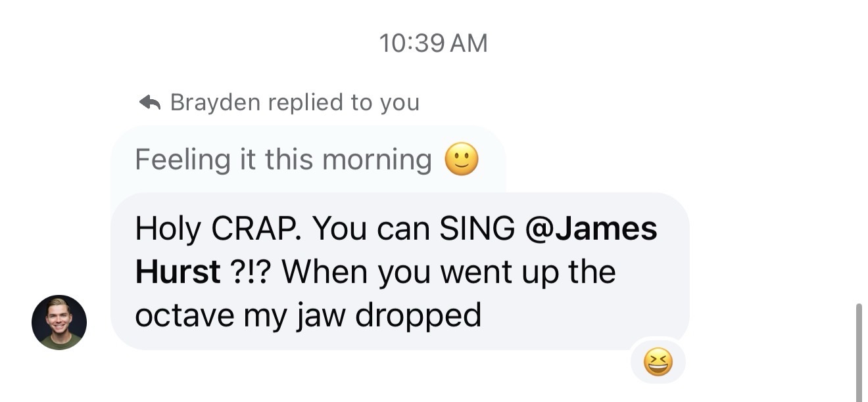
Task: Click the reply arrow icon beside Brayden
Action: 151,102
